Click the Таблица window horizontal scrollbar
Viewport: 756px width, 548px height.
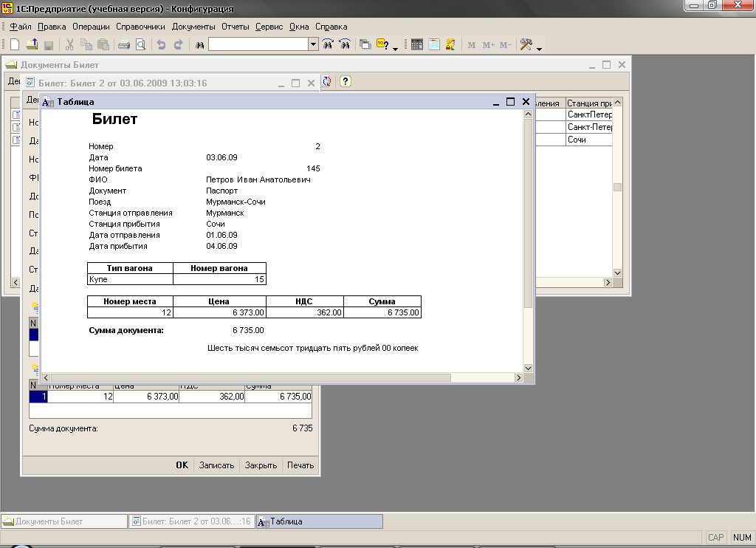251,377
